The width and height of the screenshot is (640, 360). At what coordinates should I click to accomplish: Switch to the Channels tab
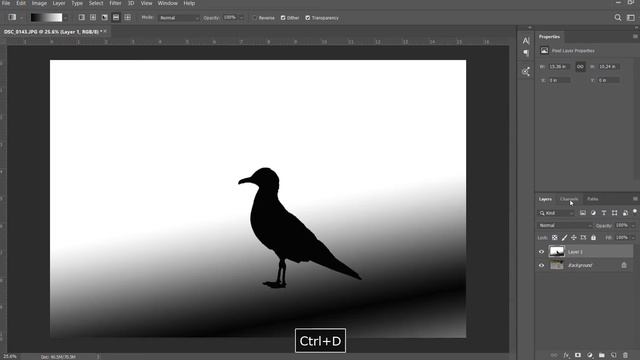point(569,199)
